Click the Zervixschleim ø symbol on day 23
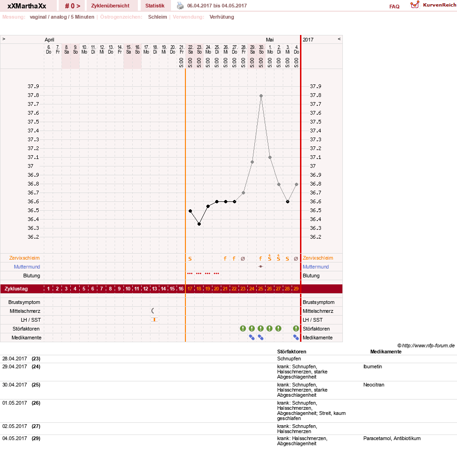The width and height of the screenshot is (457, 476). tap(243, 259)
